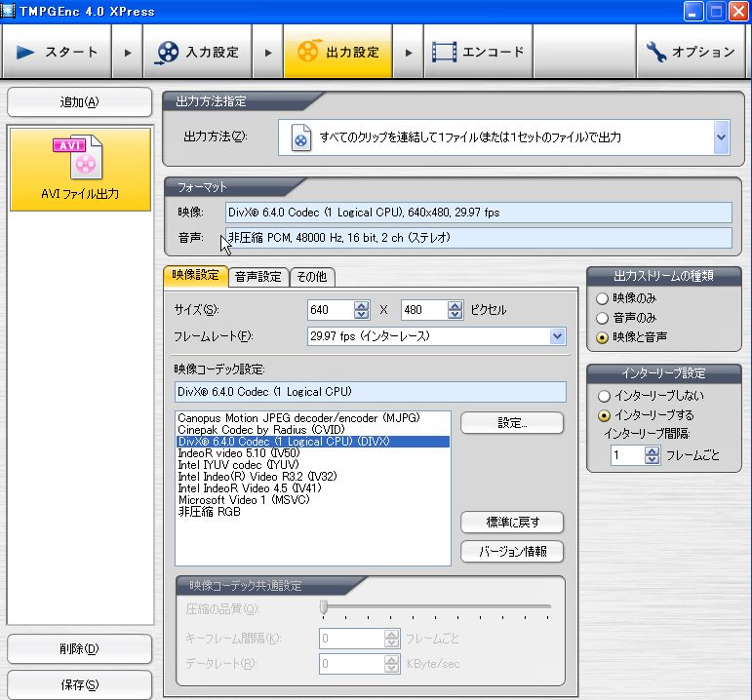Click the height 480 size field
The height and width of the screenshot is (700, 752).
424,310
